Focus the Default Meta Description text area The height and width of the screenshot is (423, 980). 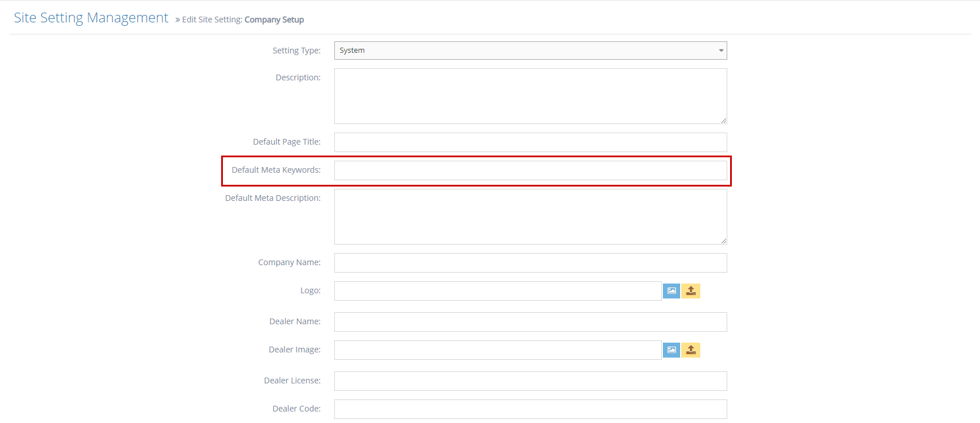(530, 216)
